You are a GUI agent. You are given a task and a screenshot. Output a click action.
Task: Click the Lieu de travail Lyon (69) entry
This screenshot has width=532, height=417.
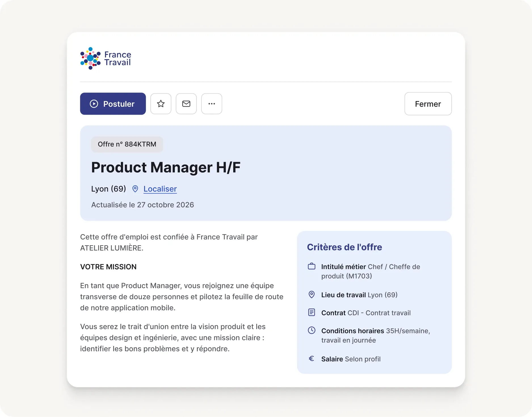coord(359,295)
